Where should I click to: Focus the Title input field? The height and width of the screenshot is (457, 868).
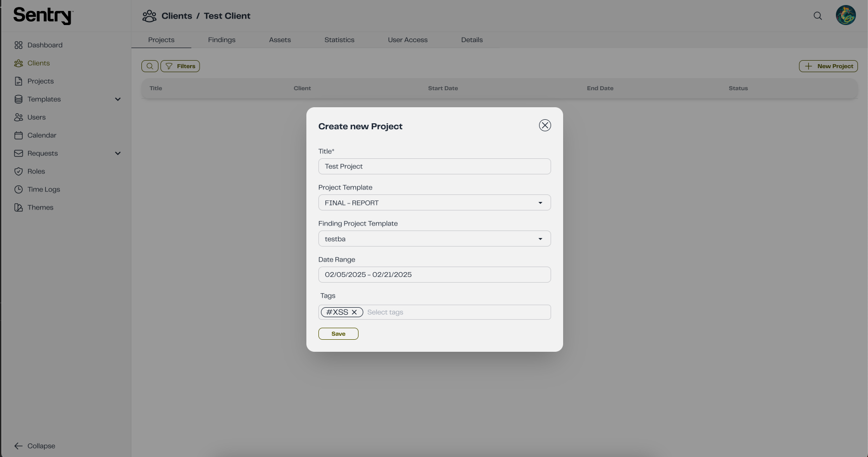pos(435,166)
